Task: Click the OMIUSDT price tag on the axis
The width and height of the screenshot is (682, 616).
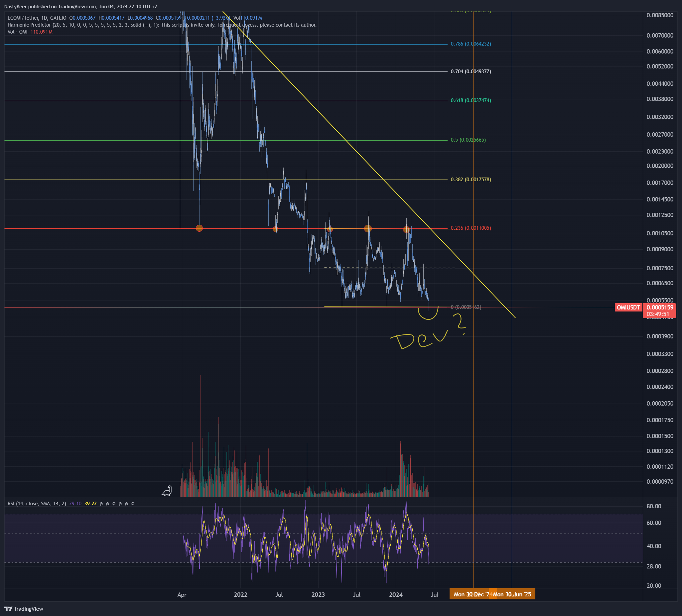Action: pyautogui.click(x=628, y=308)
